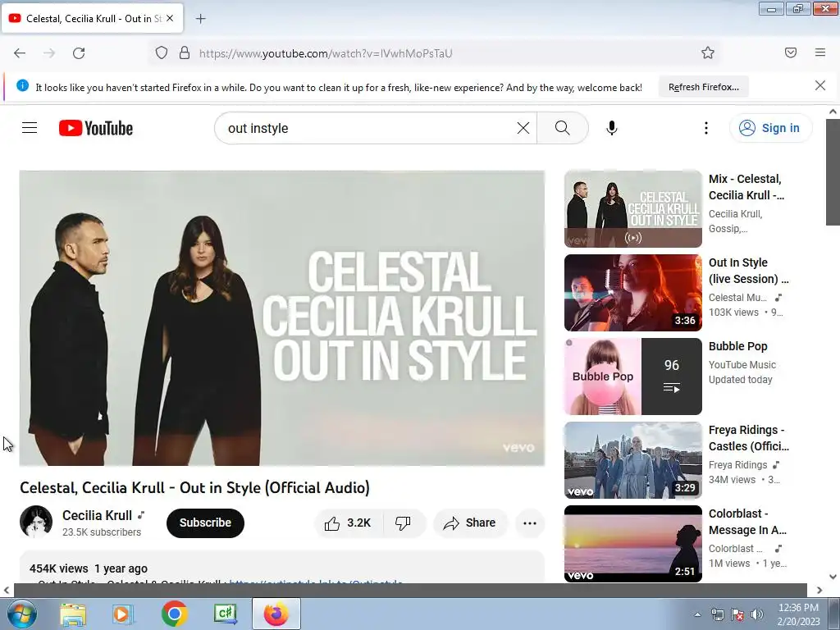Open Firefox application menu
The image size is (840, 630).
click(x=820, y=52)
